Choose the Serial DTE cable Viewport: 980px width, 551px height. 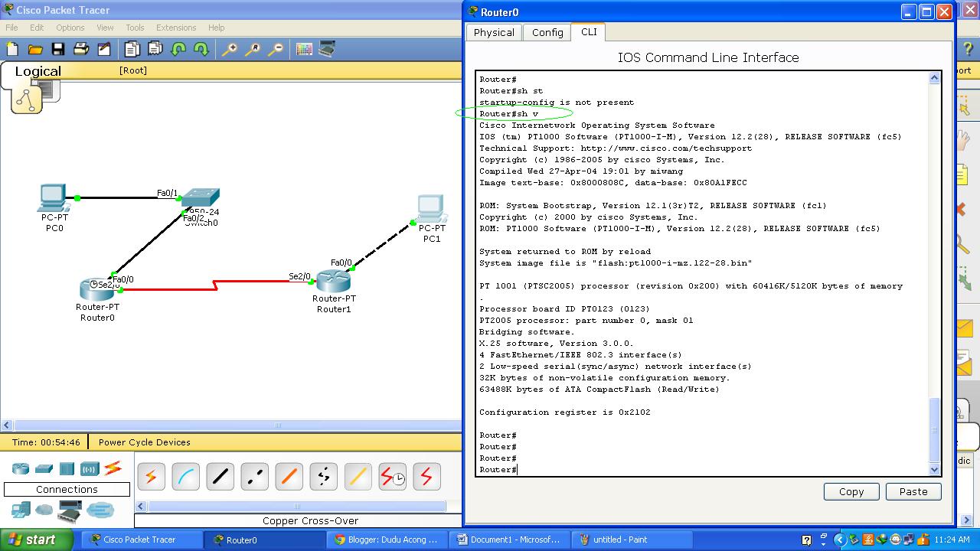point(426,477)
